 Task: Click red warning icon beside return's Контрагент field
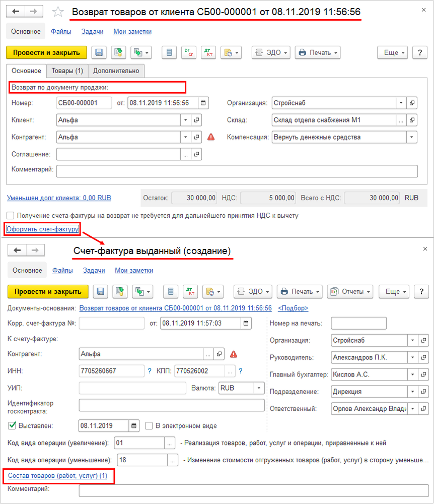point(211,137)
